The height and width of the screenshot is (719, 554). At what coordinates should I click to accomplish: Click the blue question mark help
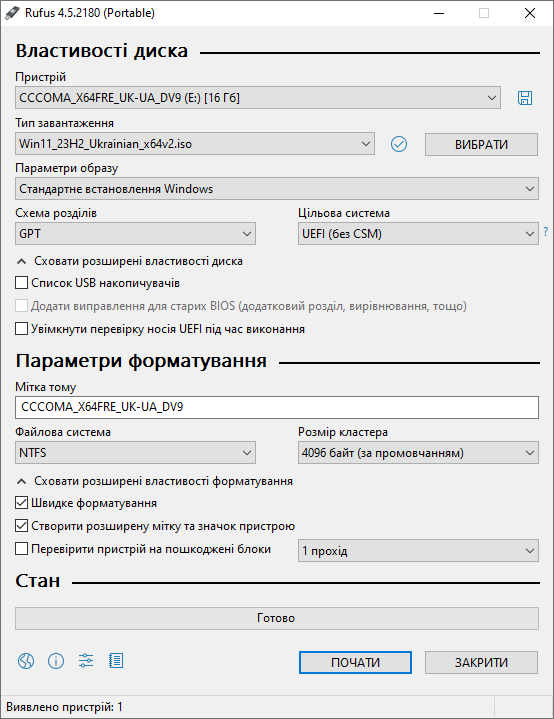tap(545, 232)
